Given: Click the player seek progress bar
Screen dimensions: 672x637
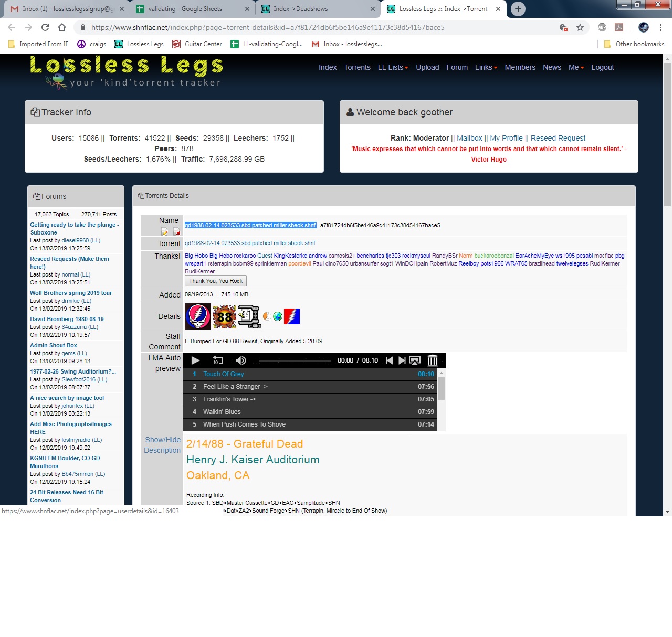Looking at the screenshot, I should click(295, 360).
